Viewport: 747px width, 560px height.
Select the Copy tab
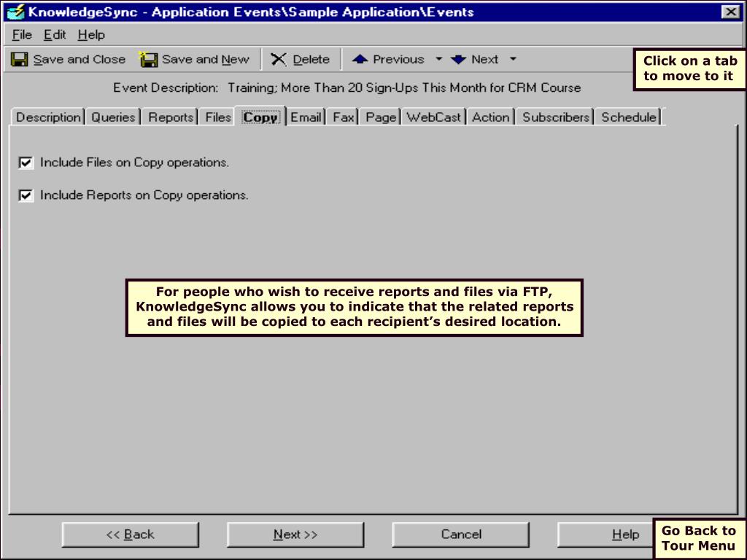260,117
